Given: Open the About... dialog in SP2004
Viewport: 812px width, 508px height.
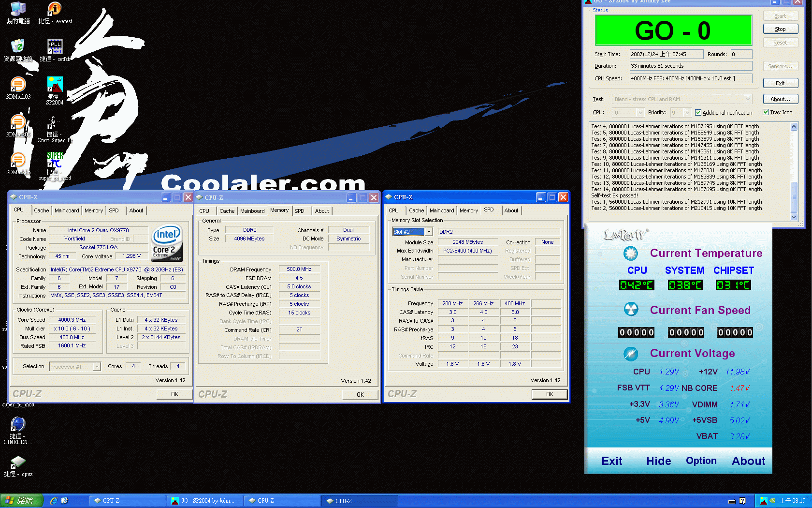Looking at the screenshot, I should 780,99.
